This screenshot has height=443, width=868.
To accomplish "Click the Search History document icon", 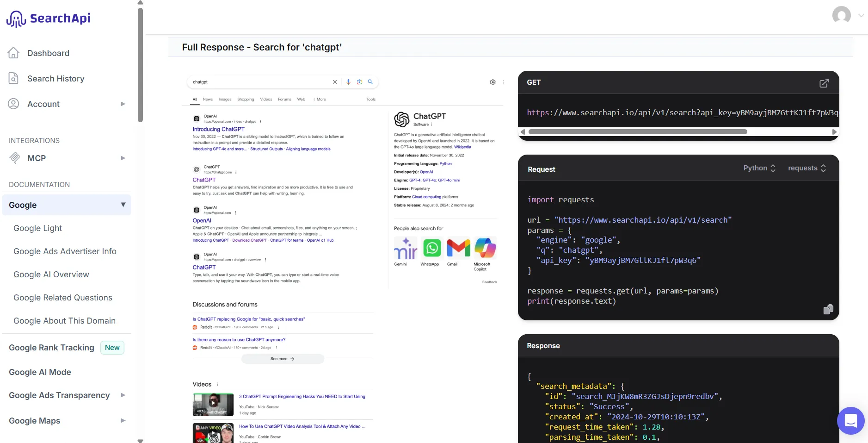I will pos(13,78).
